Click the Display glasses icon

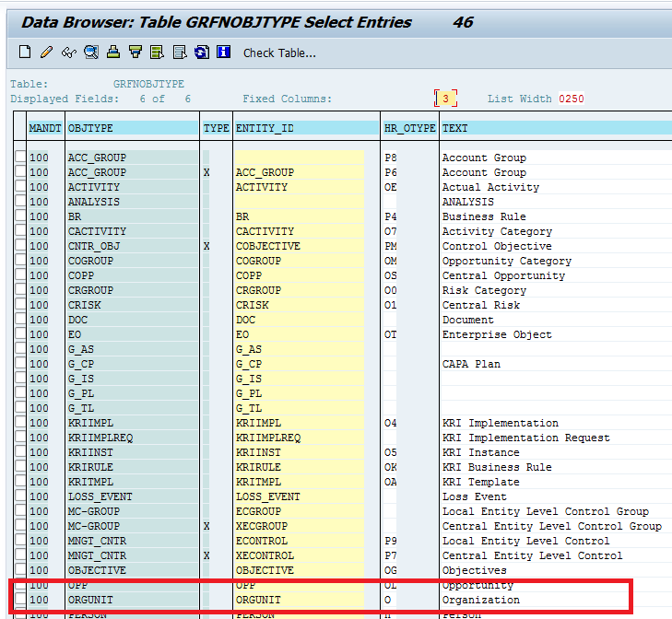68,53
